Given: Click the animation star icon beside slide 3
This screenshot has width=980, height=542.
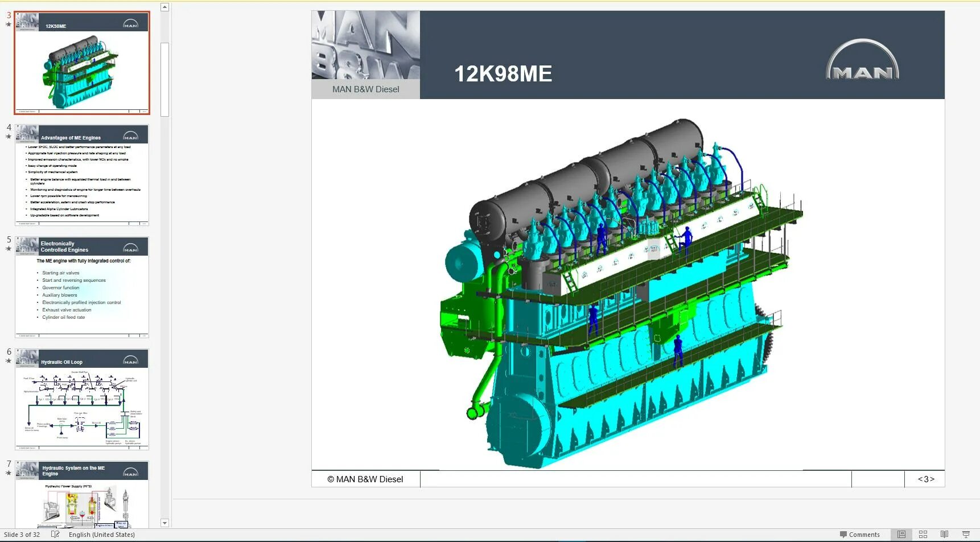Looking at the screenshot, I should pos(9,24).
